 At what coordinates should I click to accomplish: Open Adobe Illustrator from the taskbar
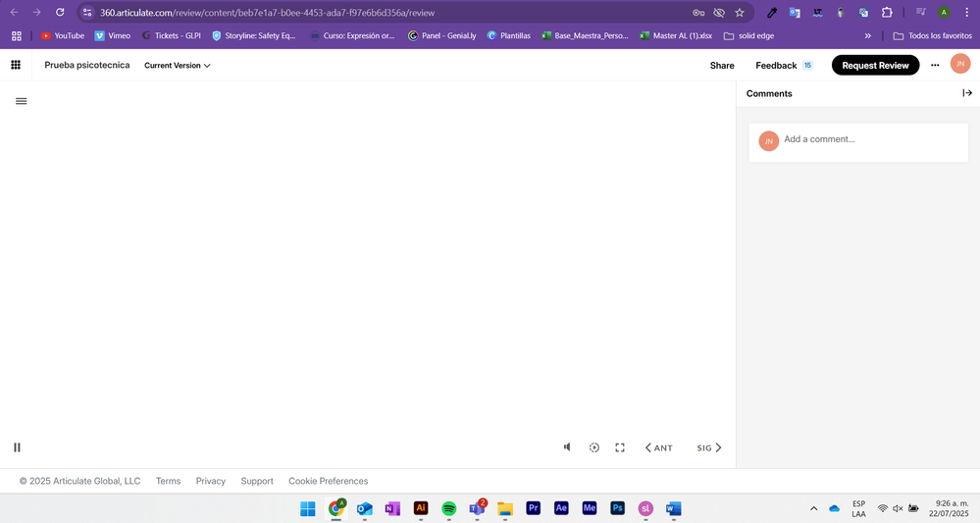(x=421, y=508)
